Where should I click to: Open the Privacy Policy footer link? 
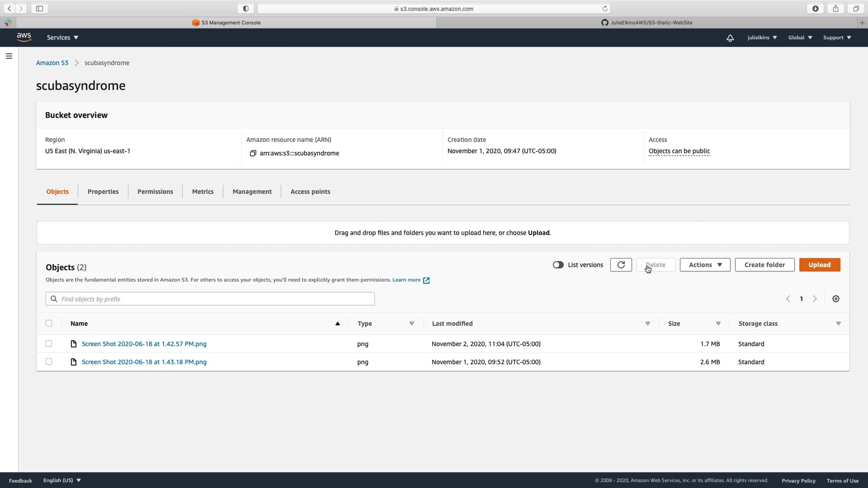(798, 481)
